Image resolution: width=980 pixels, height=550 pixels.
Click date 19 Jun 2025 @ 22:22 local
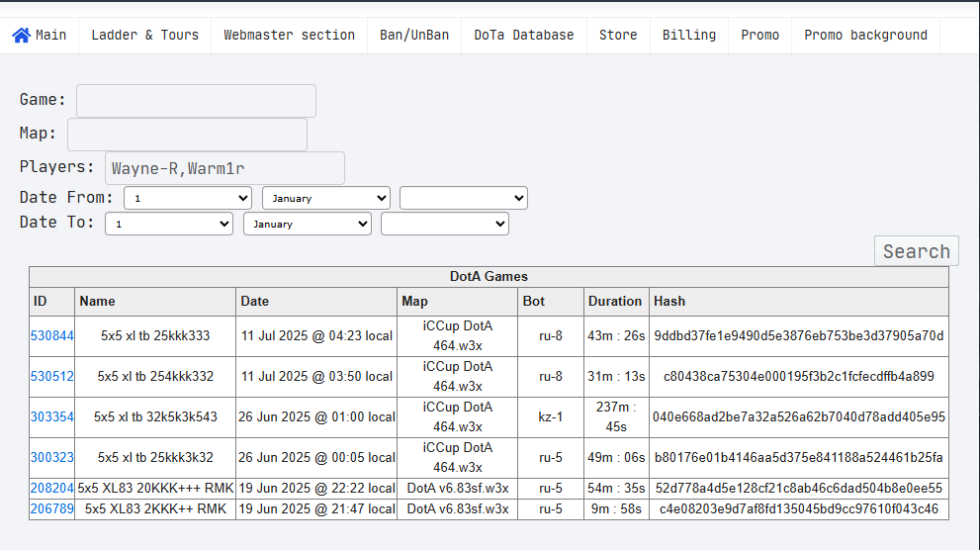[316, 488]
